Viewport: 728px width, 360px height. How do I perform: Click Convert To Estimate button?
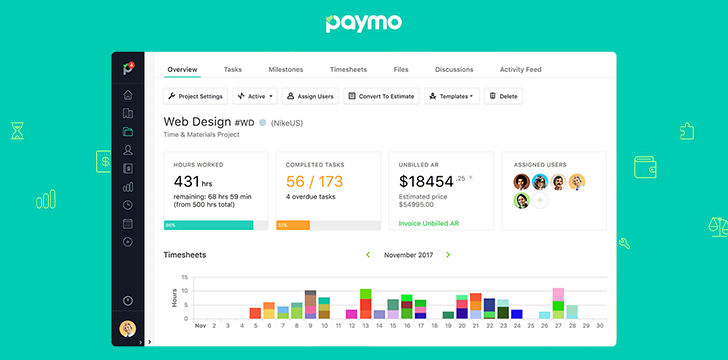point(381,96)
